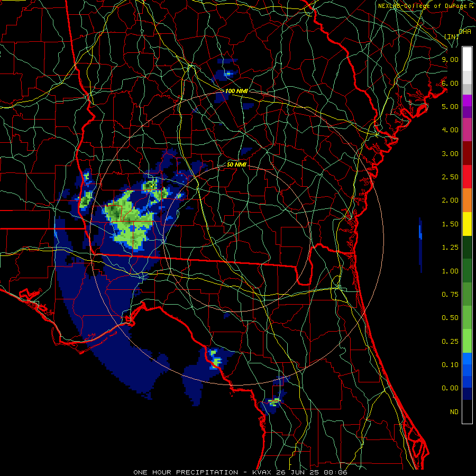The width and height of the screenshot is (476, 476).
Task: Click the ONE HOUR PRECIPITATION title text
Action: (x=186, y=472)
